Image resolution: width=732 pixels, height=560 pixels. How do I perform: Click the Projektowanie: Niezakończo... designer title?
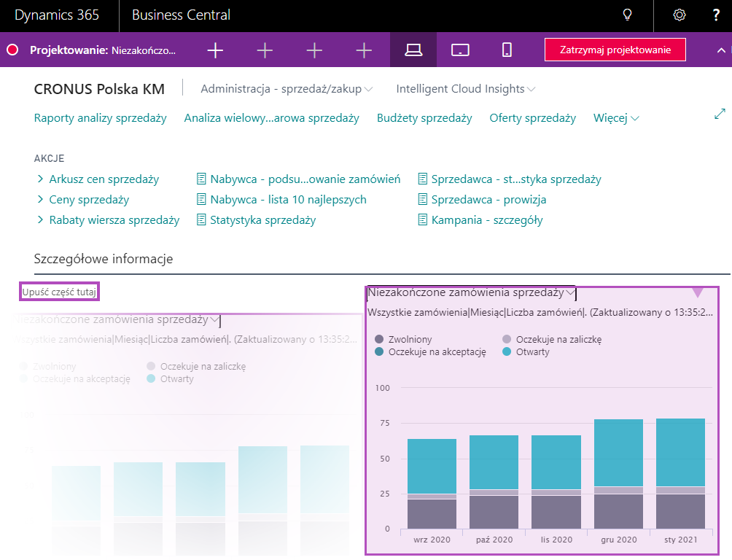click(103, 50)
